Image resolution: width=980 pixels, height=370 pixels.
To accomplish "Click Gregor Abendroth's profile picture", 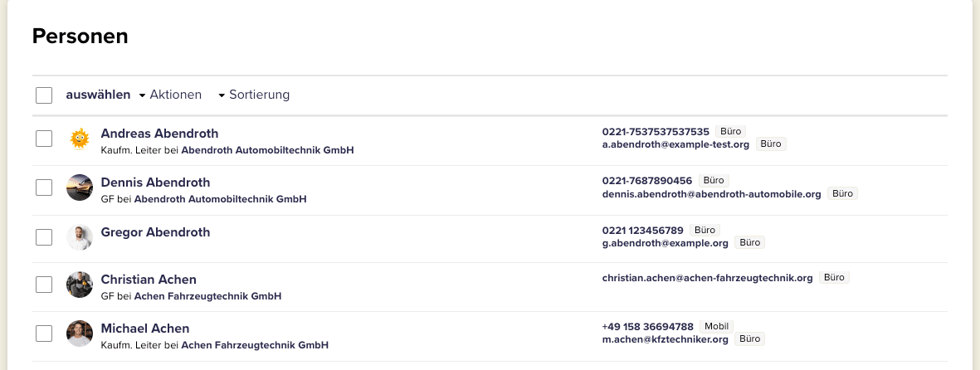I will coord(80,237).
